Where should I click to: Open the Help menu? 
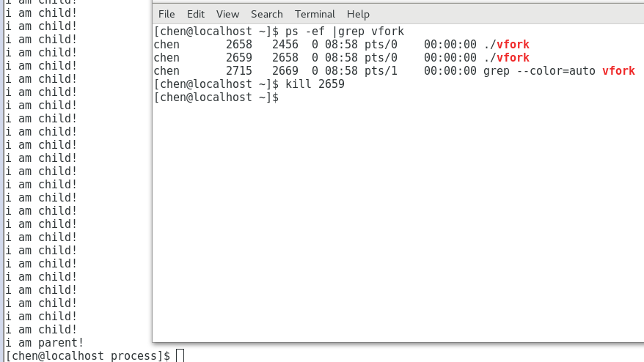[x=358, y=15]
